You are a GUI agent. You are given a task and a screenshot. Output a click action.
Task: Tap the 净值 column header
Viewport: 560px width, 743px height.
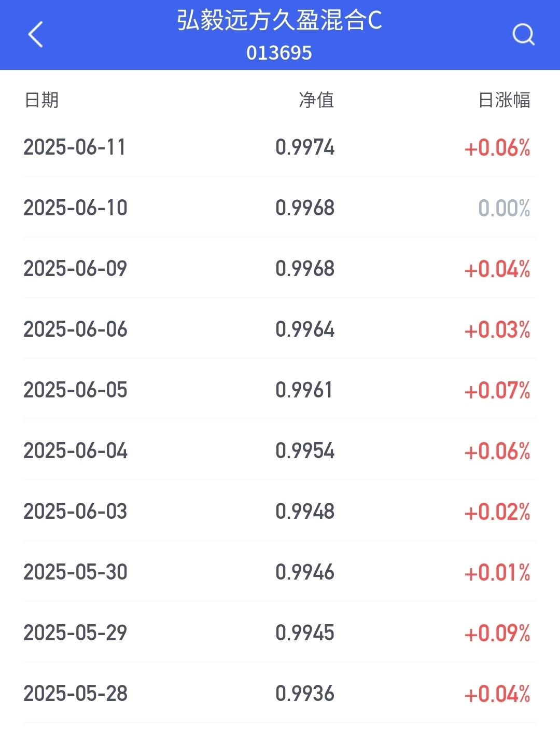pyautogui.click(x=316, y=100)
